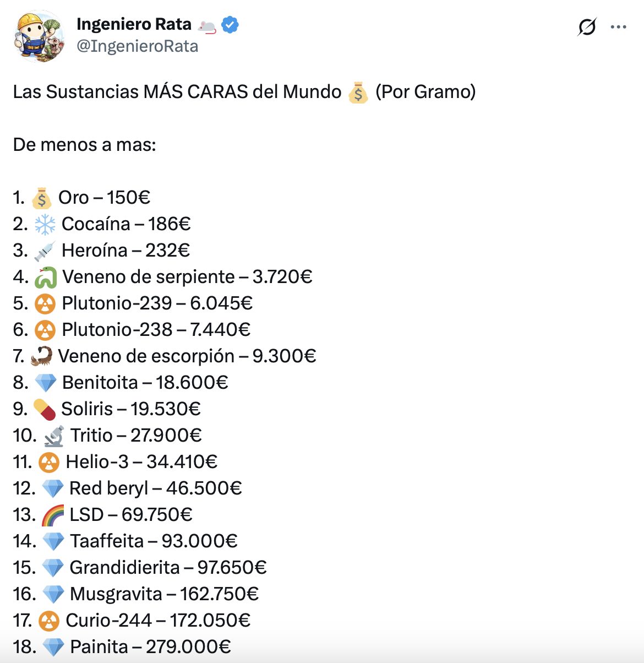Click the scorpion emoji on line 7
This screenshot has height=663, width=644.
point(42,356)
